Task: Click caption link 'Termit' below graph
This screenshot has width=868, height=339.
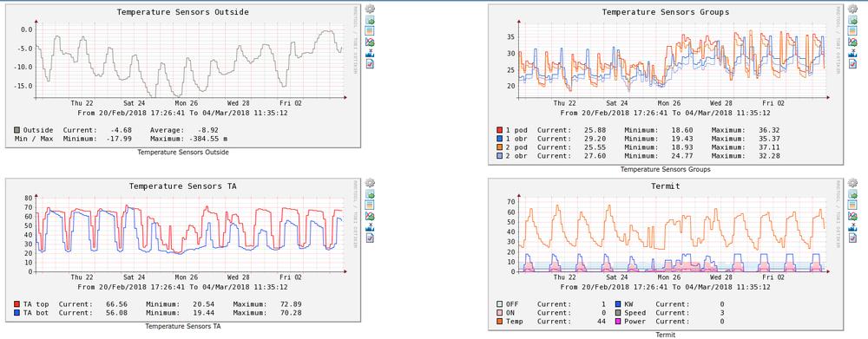Action: [666, 335]
